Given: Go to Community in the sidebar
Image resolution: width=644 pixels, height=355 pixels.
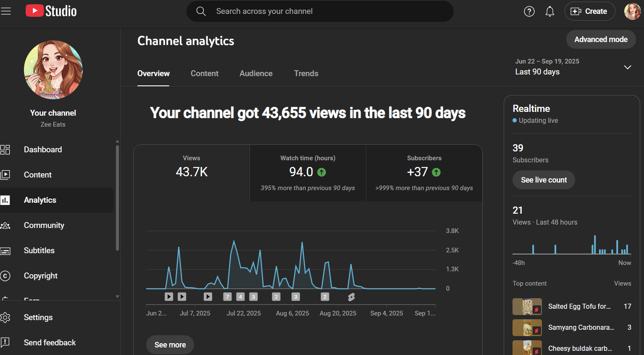Looking at the screenshot, I should pos(44,225).
